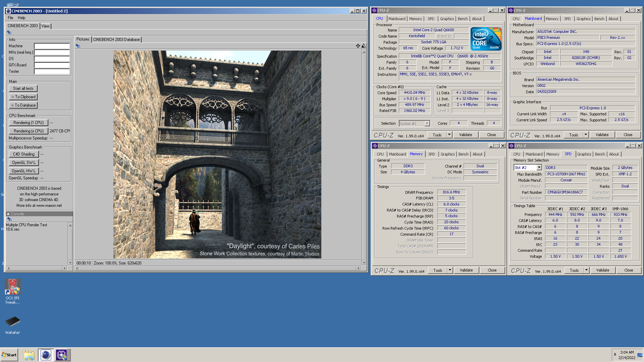Toggle the Console panel header checkbox
Viewport: 644px width, 362px height.
(8, 214)
